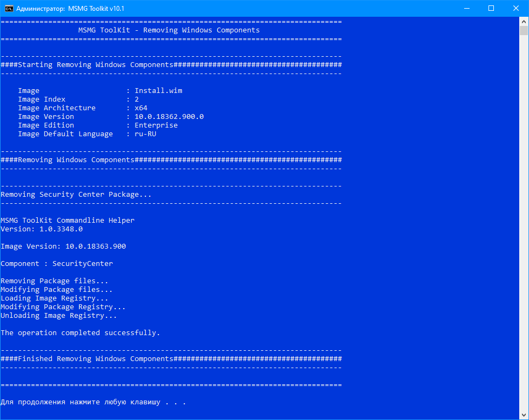Viewport: 529px width, 420px height.
Task: Maximize the MSMG Toolkit console window
Action: coord(491,9)
